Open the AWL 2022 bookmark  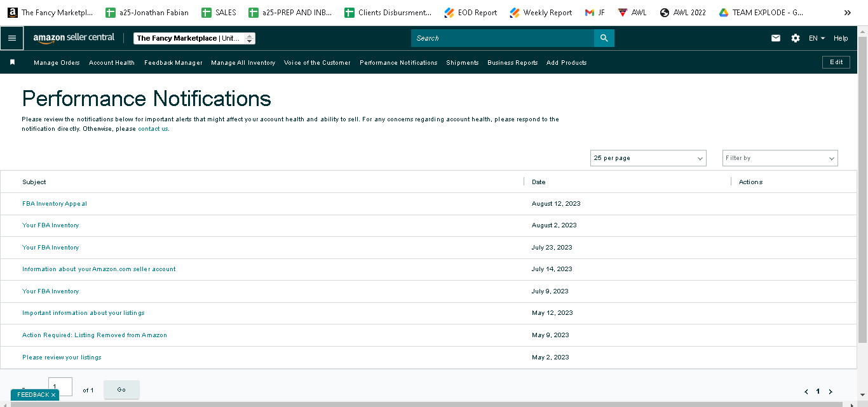pyautogui.click(x=683, y=12)
